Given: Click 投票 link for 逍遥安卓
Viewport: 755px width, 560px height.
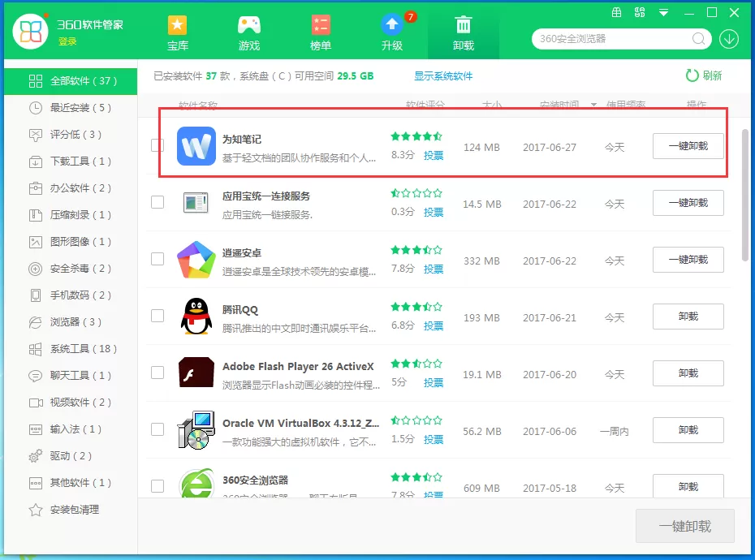Looking at the screenshot, I should pos(434,269).
